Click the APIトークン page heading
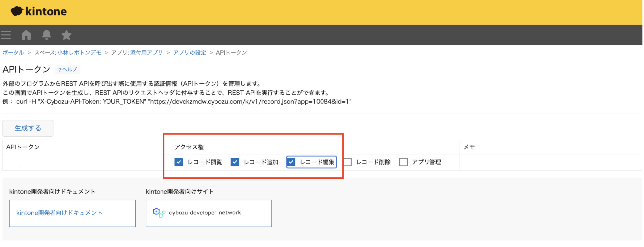This screenshot has width=644, height=247. (26, 69)
